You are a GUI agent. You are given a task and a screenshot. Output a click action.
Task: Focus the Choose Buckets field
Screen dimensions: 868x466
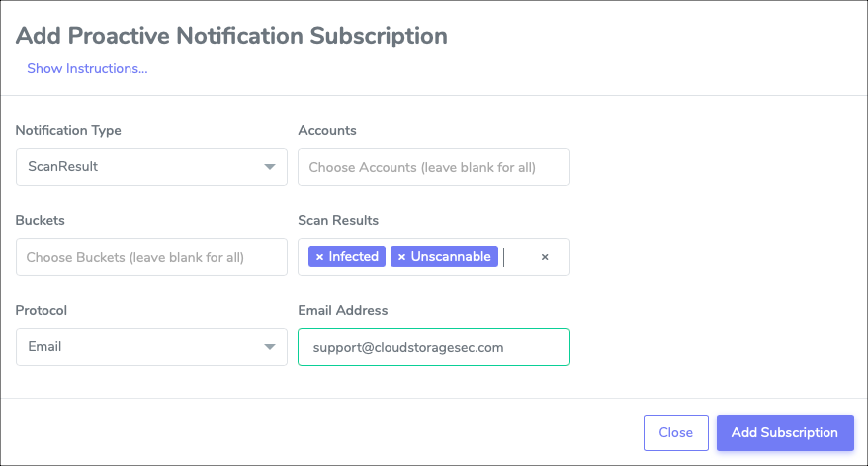click(151, 257)
